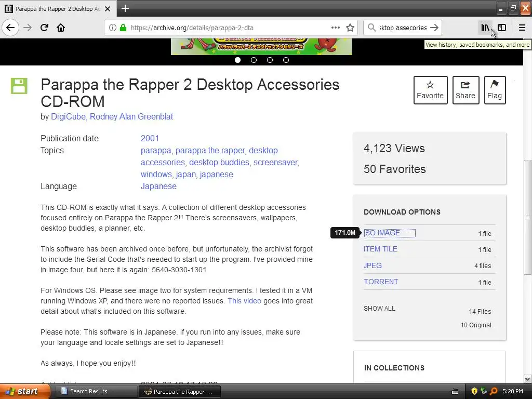Viewport: 532px width, 399px height.
Task: Open the japanese topic link
Action: (x=217, y=175)
